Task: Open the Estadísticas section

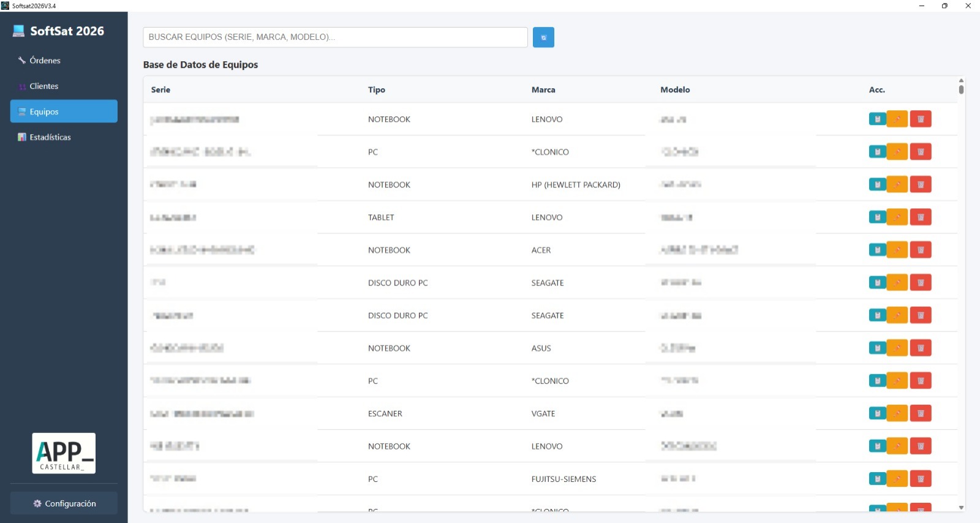Action: click(x=64, y=137)
